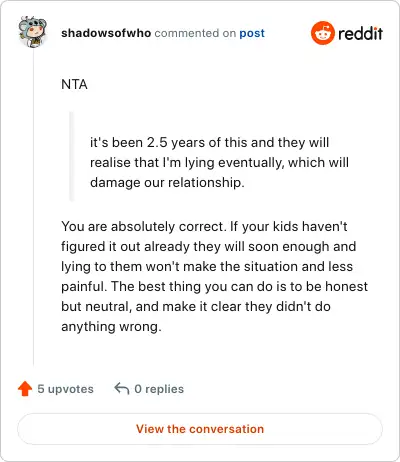The width and height of the screenshot is (400, 462).
Task: Click the "NTA" verdict text
Action: [x=74, y=84]
